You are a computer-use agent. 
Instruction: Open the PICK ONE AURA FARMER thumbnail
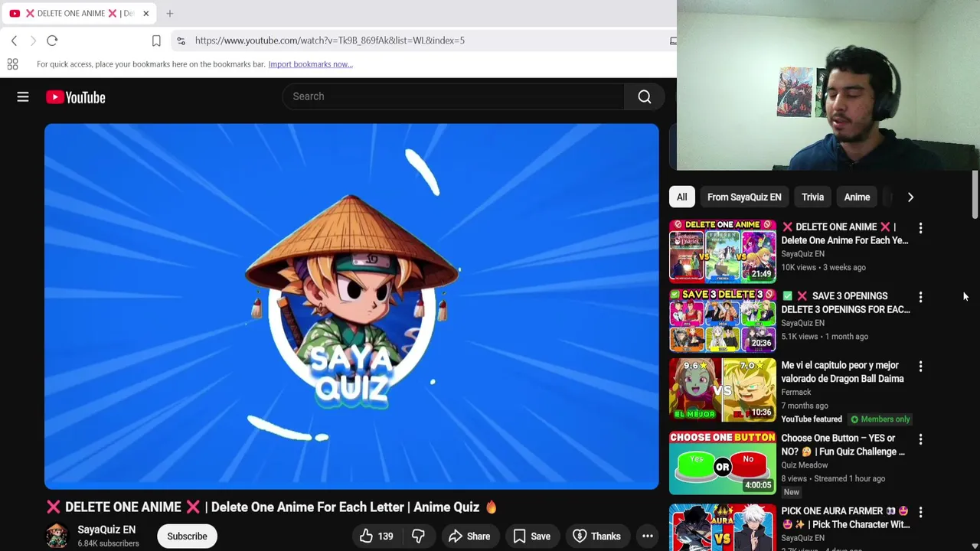pyautogui.click(x=723, y=527)
